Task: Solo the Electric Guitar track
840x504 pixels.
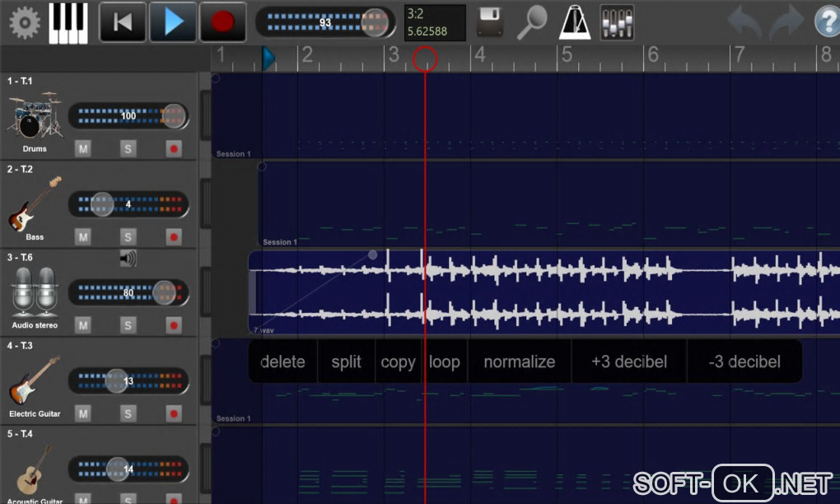Action: [128, 413]
